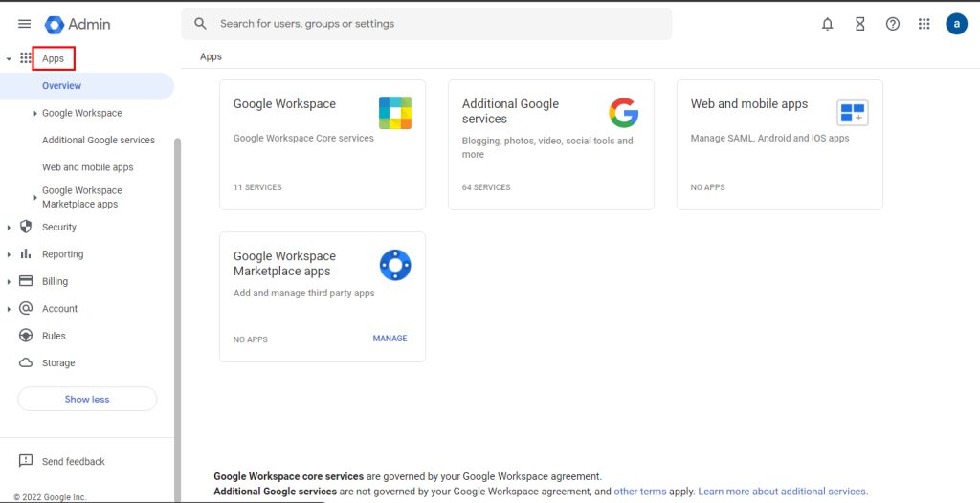Viewport: 980px width, 503px height.
Task: Click MANAGE on the Marketplace apps card
Action: [x=390, y=338]
